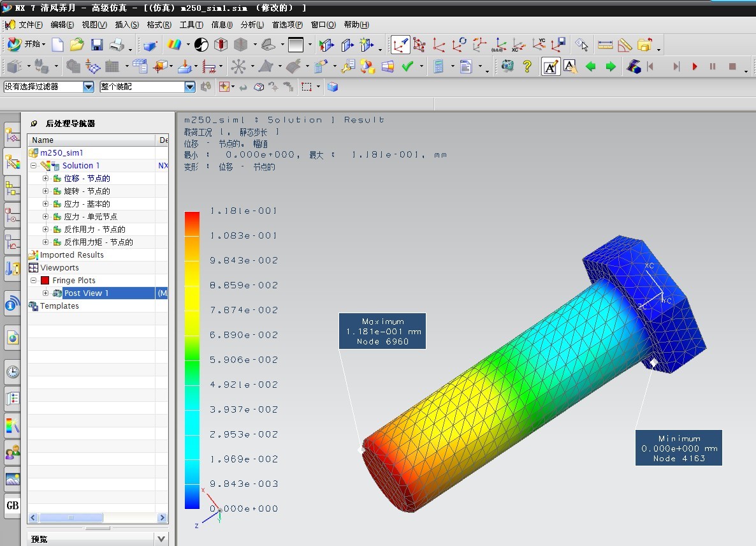Click the rotate WCS icon
Image resolution: width=756 pixels, height=546 pixels.
(459, 45)
